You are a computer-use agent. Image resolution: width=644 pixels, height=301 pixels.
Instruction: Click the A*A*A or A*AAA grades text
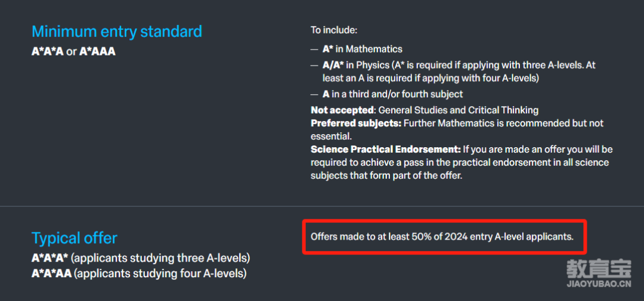(73, 52)
